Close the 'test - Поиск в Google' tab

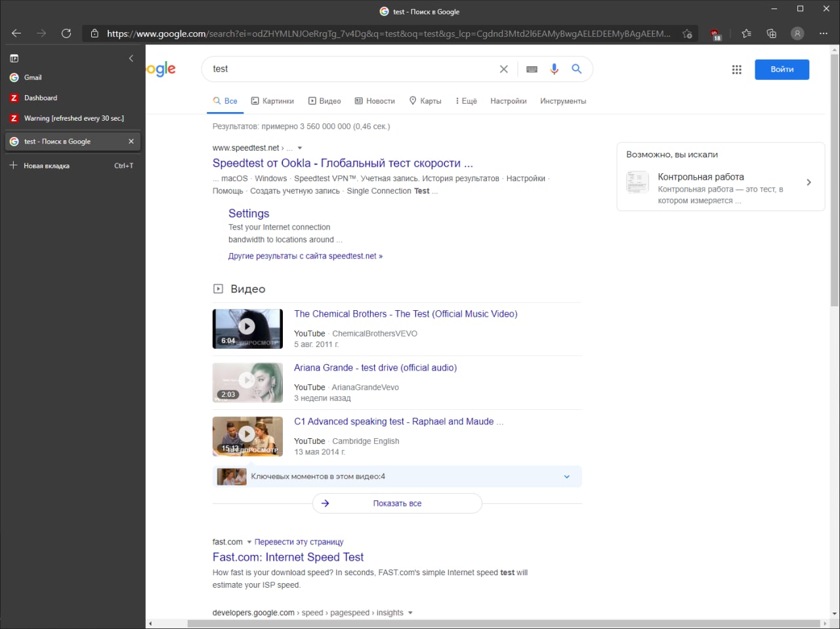pos(131,141)
